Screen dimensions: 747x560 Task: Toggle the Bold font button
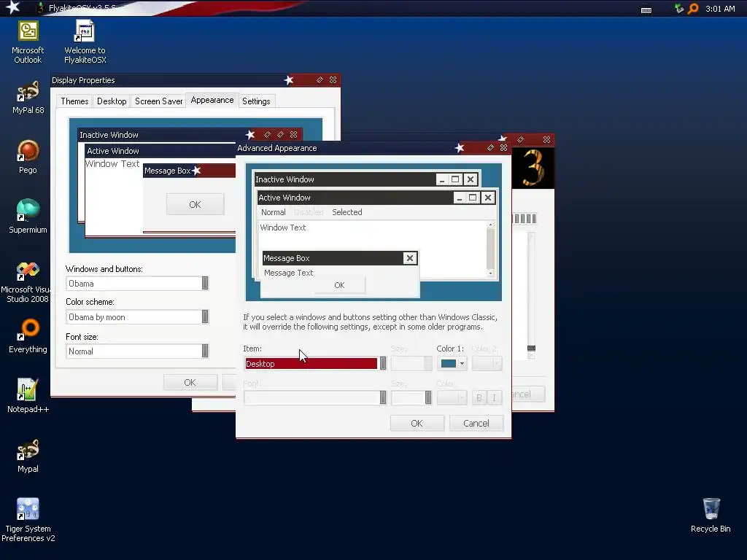(479, 397)
